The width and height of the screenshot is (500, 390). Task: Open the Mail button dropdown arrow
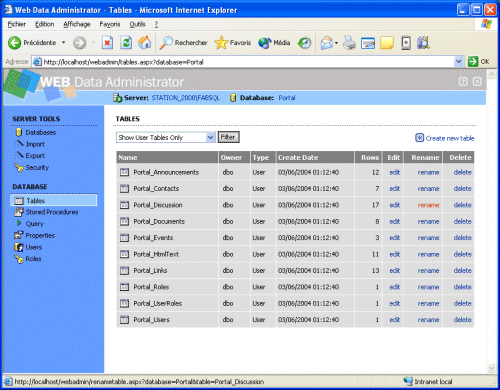pos(336,43)
